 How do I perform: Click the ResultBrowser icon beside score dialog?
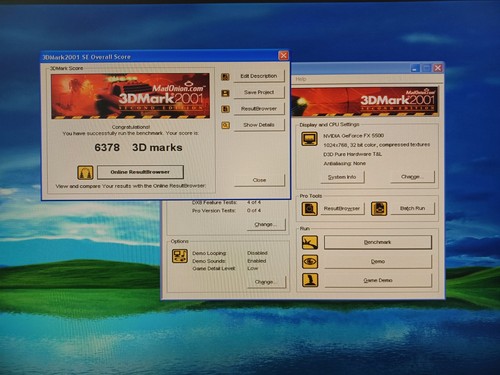pos(225,109)
